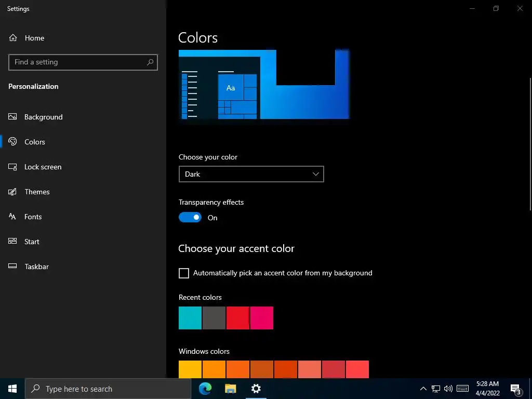Open the Windows Start menu

pyautogui.click(x=12, y=389)
